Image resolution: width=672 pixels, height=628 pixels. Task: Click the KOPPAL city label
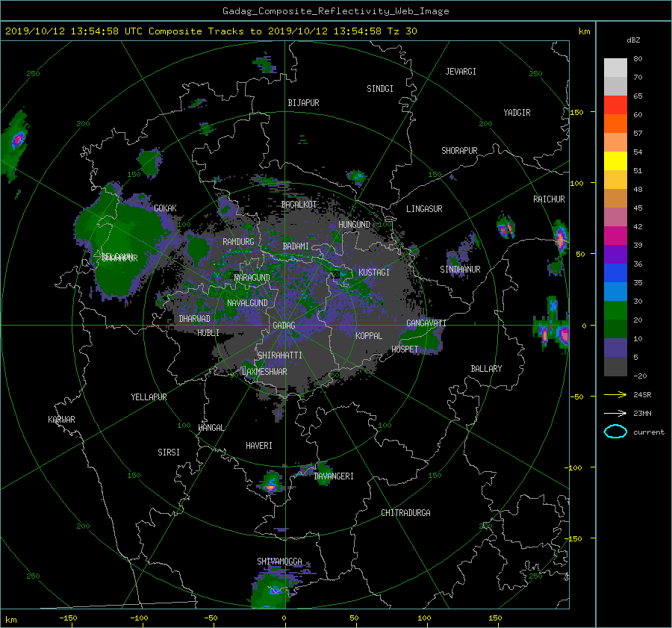369,336
